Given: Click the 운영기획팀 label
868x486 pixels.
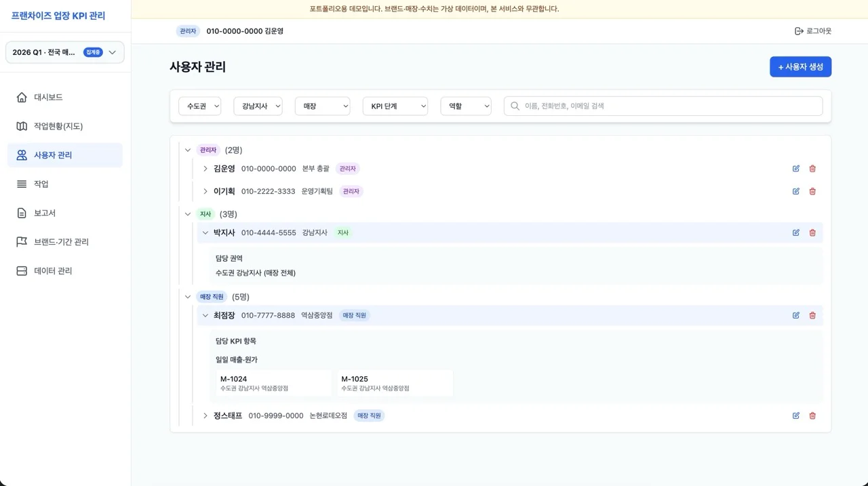Looking at the screenshot, I should tap(317, 191).
